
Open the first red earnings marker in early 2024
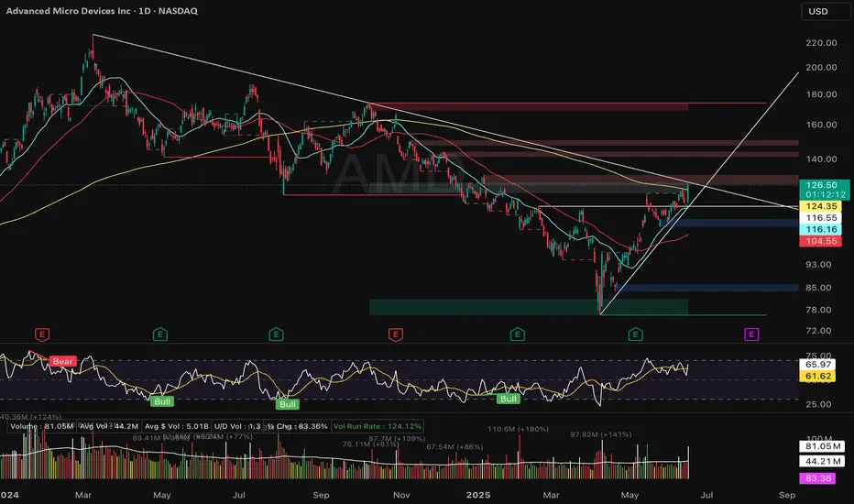pos(42,334)
